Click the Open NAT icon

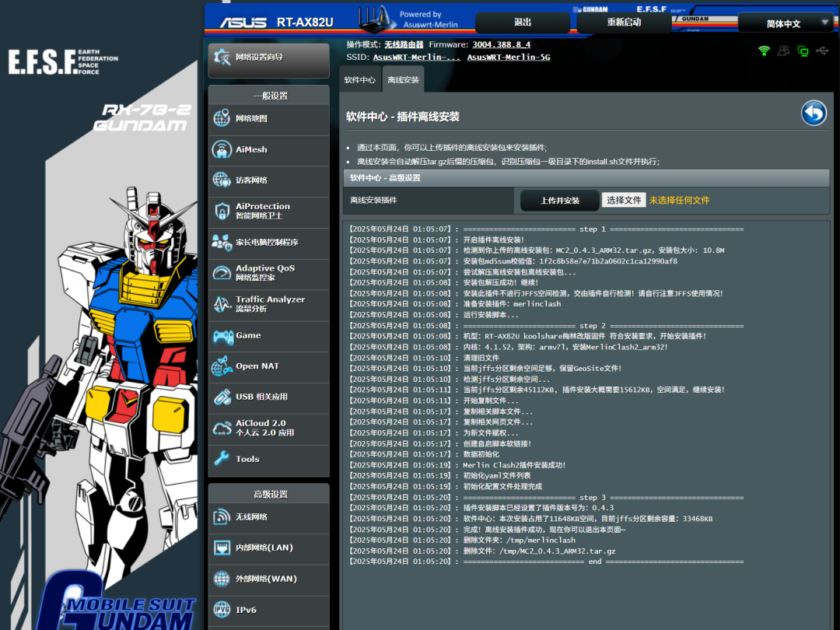pyautogui.click(x=222, y=366)
